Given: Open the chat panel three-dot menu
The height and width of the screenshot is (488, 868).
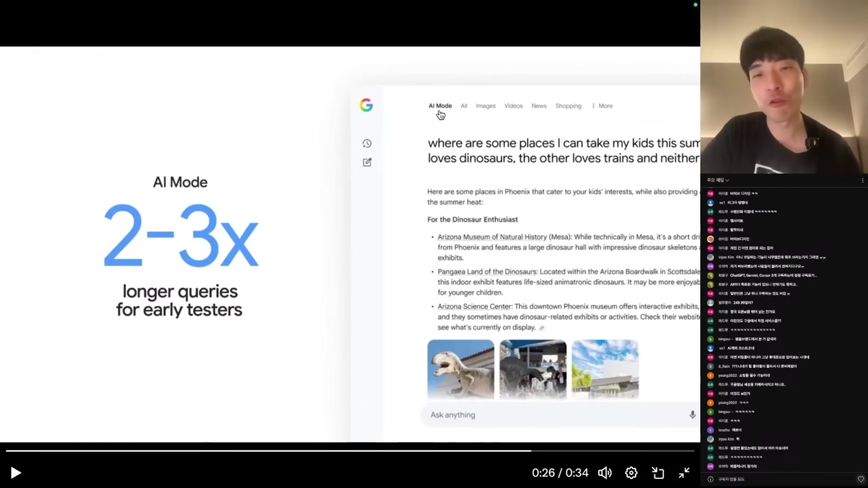Looking at the screenshot, I should pos(862,180).
